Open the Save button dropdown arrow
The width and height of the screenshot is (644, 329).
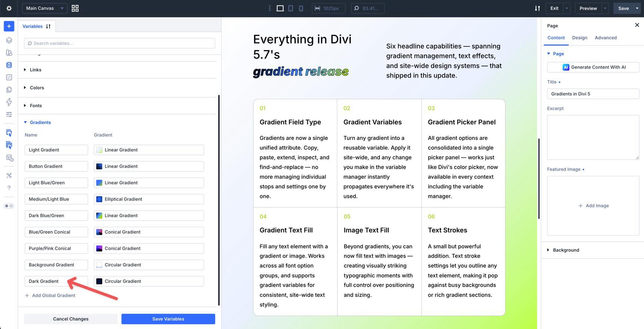click(x=637, y=8)
